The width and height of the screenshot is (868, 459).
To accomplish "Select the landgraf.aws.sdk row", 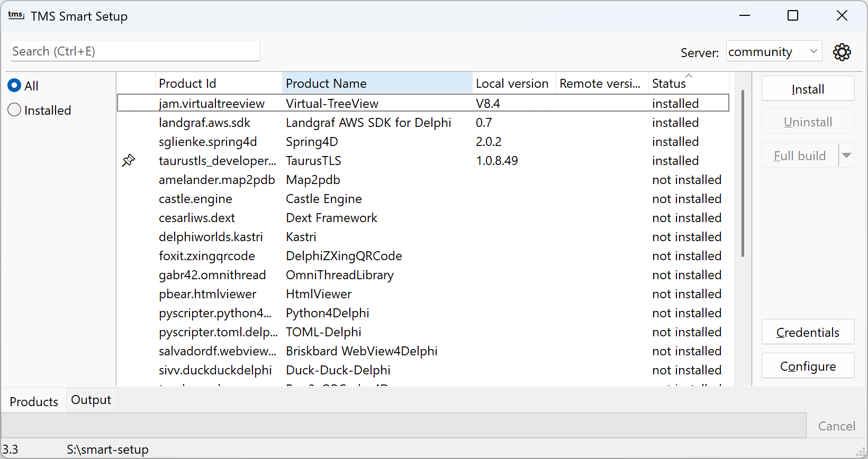I will pos(423,122).
